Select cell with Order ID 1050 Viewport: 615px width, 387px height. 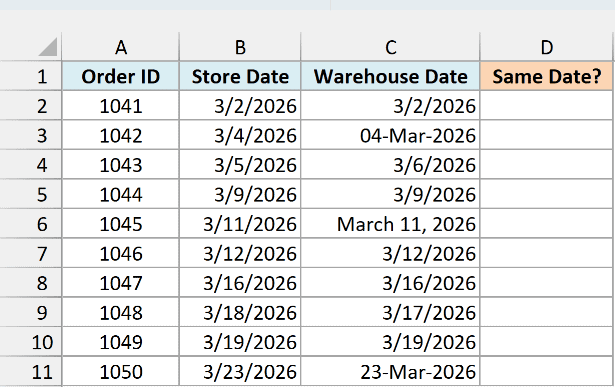(x=120, y=371)
